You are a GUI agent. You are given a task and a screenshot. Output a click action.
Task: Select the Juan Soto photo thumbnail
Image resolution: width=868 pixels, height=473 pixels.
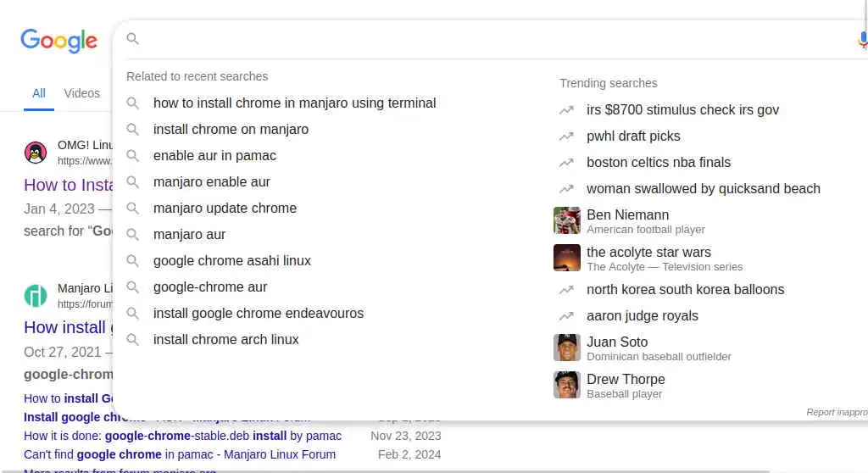pos(567,348)
